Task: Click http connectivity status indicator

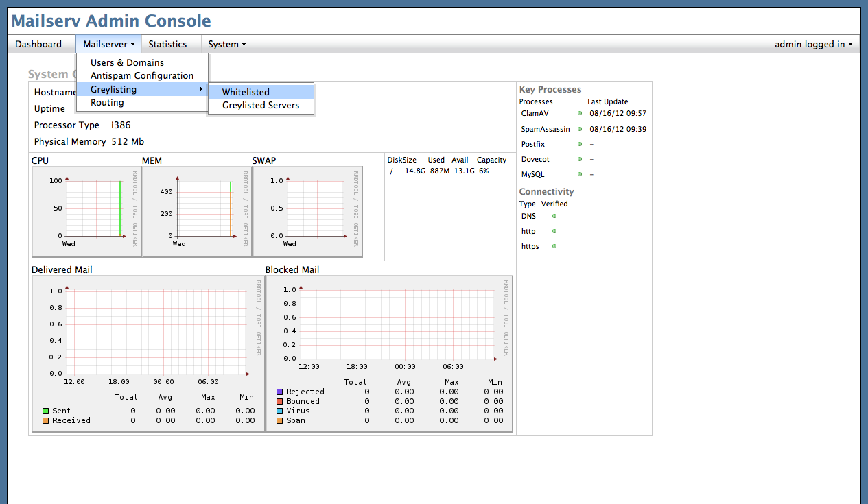Action: point(554,231)
